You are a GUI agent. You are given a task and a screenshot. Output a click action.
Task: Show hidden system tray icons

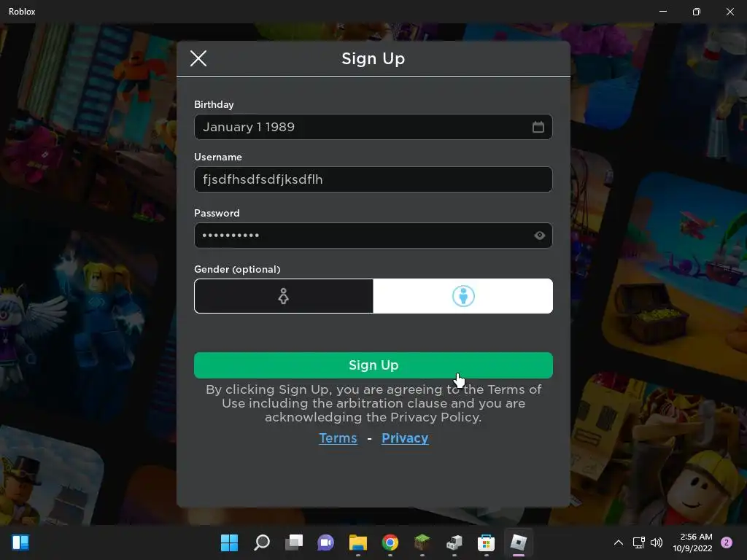point(619,542)
